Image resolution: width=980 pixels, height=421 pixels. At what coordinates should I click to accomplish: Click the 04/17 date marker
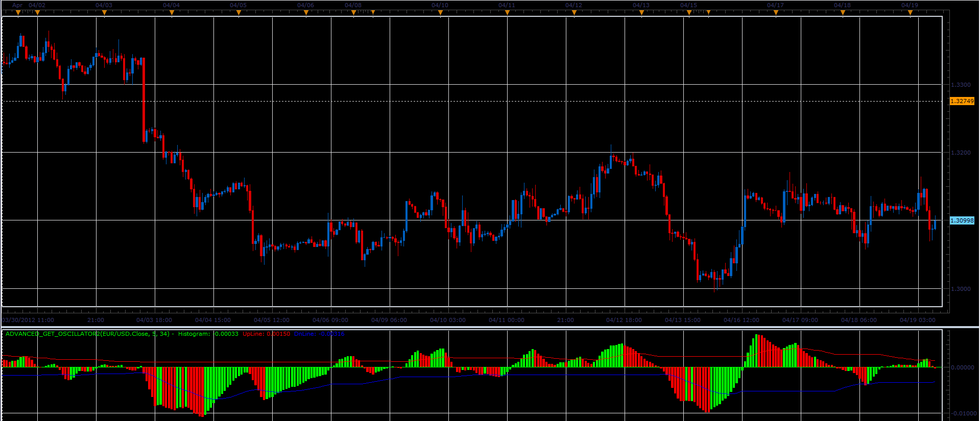[x=776, y=13]
